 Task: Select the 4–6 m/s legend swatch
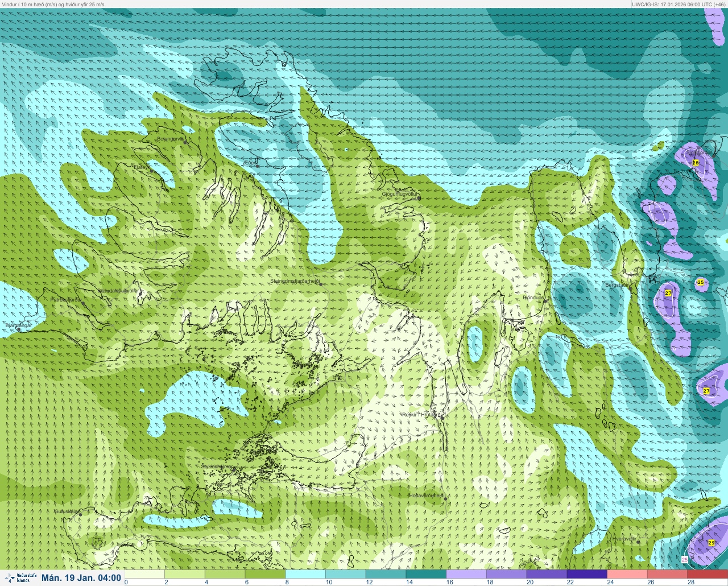(225, 574)
